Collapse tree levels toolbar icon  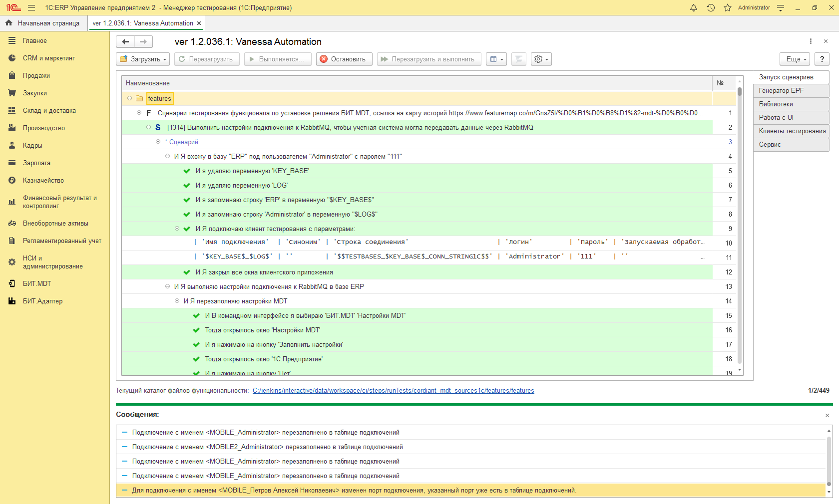519,59
